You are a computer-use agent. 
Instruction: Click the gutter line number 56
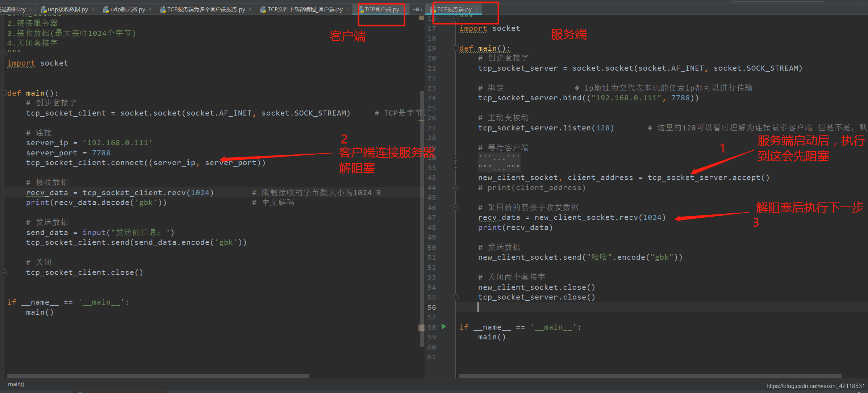point(432,307)
